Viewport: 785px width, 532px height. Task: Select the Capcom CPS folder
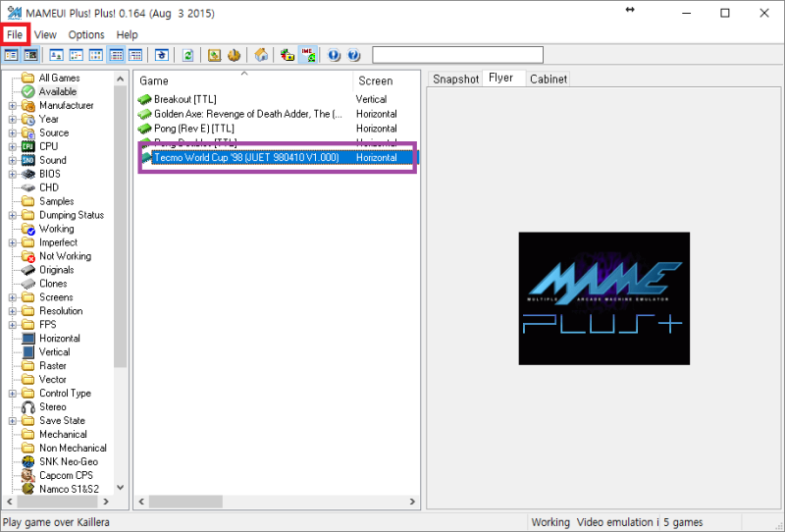(66, 475)
